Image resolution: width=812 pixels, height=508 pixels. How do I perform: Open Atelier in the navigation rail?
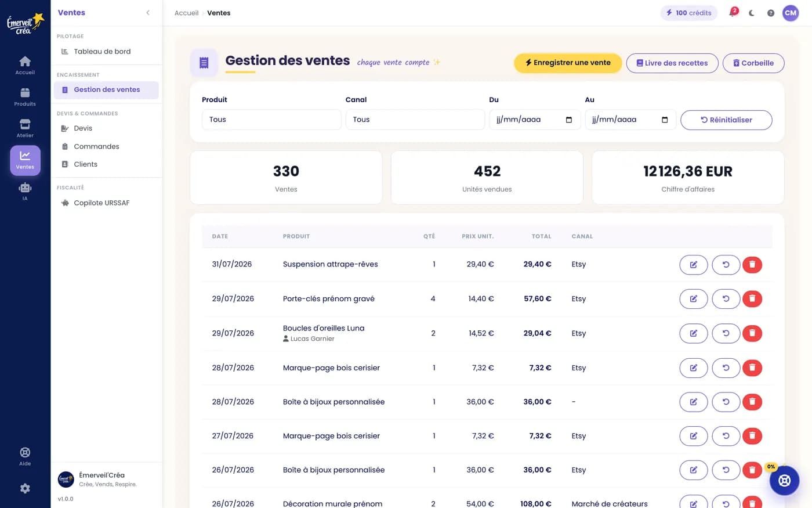[x=25, y=128]
